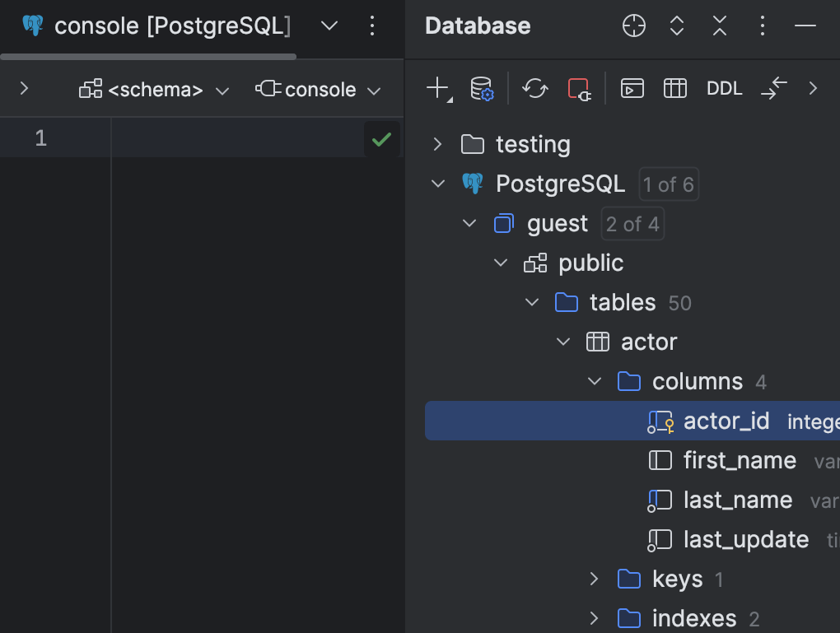Disconnect from the database
840x633 pixels.
[x=579, y=88]
